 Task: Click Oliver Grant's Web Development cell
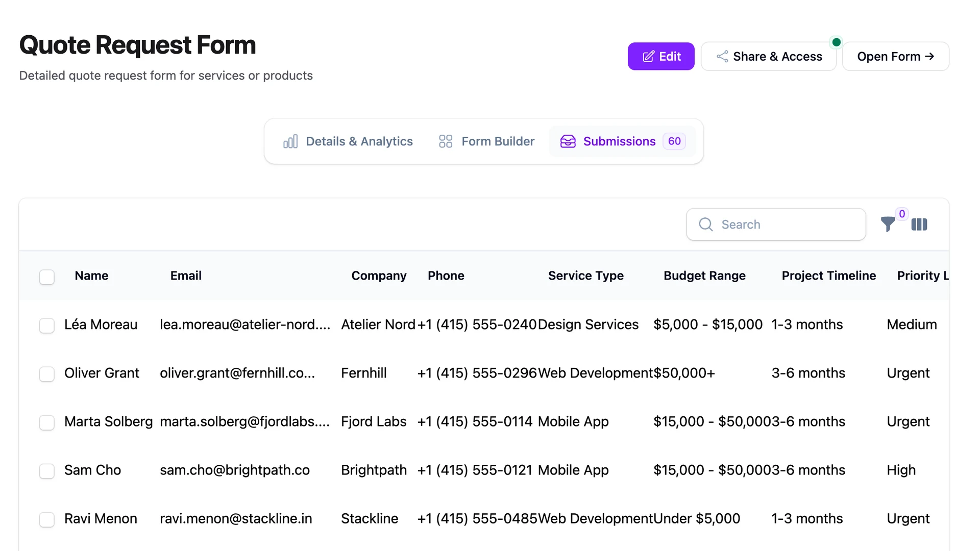click(596, 373)
